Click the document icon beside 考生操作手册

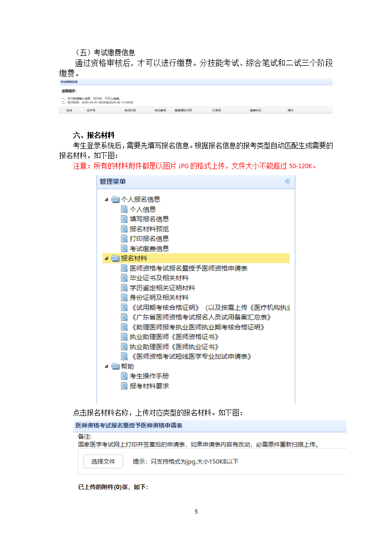[125, 376]
